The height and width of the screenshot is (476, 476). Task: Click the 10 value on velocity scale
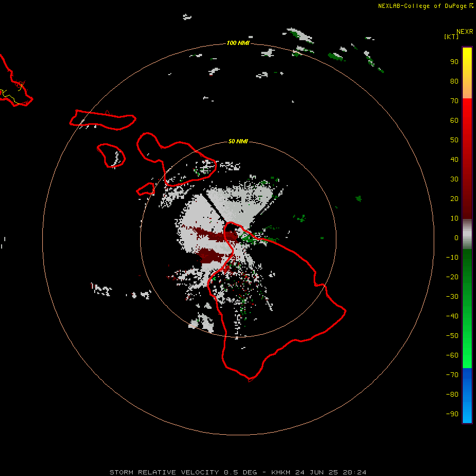(454, 218)
